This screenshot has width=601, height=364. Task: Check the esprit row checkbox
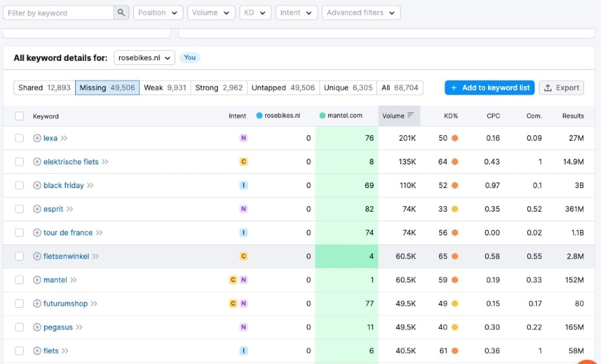click(x=19, y=209)
